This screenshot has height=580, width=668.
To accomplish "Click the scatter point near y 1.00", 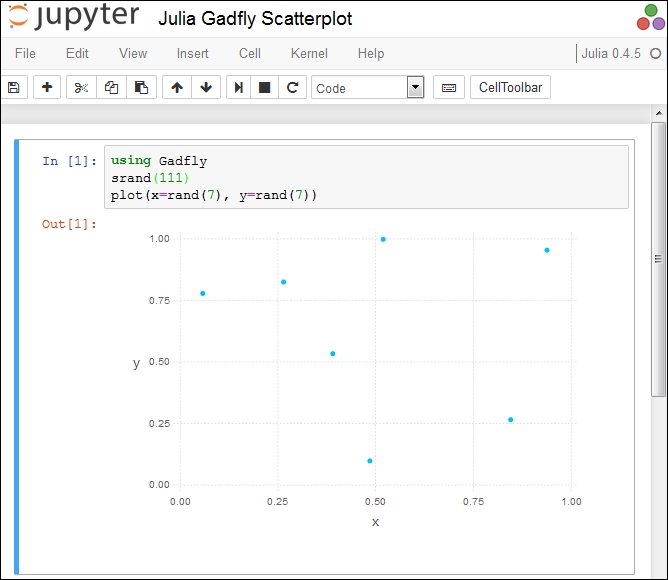I will pyautogui.click(x=383, y=240).
